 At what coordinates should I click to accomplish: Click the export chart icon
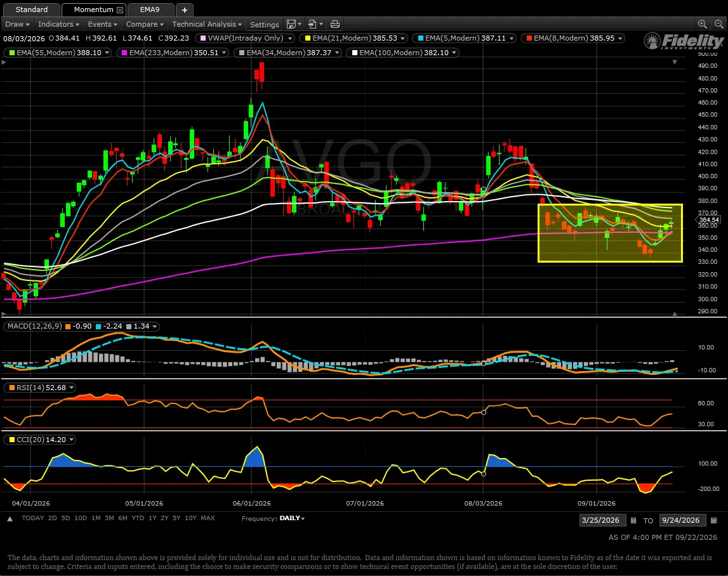tap(312, 24)
